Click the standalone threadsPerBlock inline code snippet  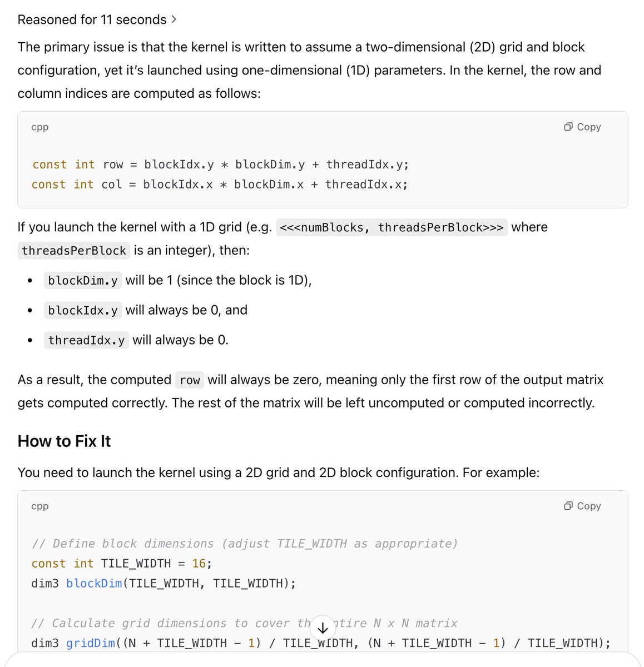[74, 251]
